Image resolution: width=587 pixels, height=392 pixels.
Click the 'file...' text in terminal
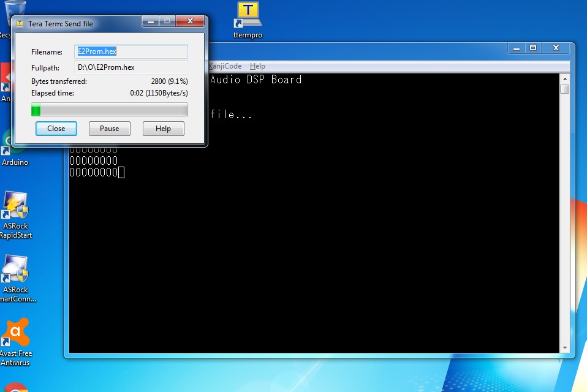point(231,114)
